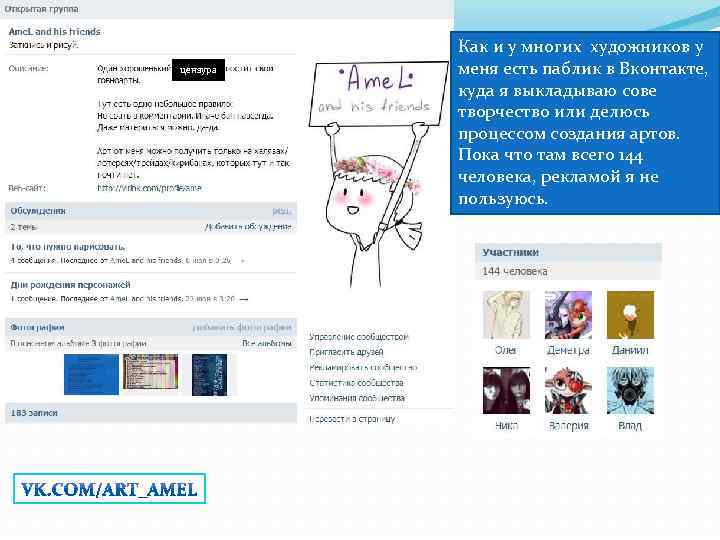Open 'Упоминания сообщества' menu item
The width and height of the screenshot is (720, 540).
tap(357, 398)
